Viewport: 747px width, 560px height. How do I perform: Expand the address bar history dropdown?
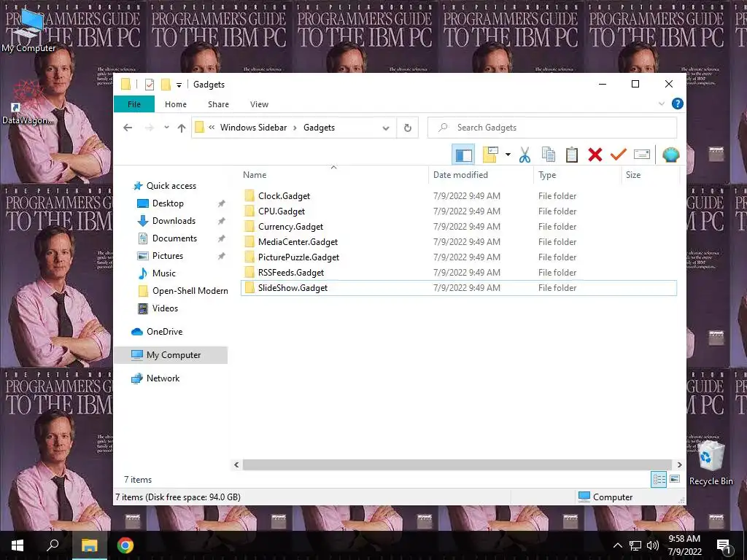[x=386, y=128]
